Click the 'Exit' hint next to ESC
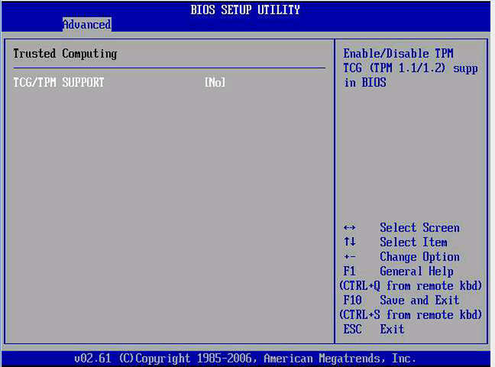Viewport: 495px width, 367px height. [392, 329]
